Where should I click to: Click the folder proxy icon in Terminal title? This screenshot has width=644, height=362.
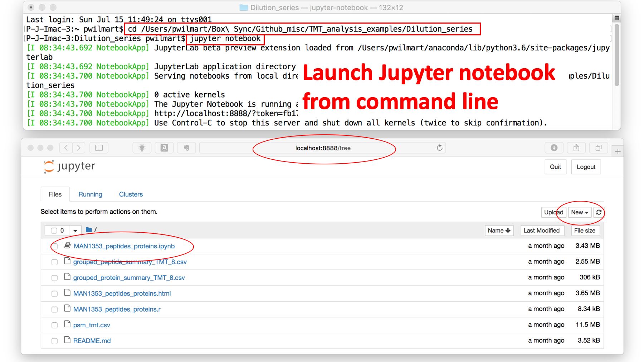[244, 8]
